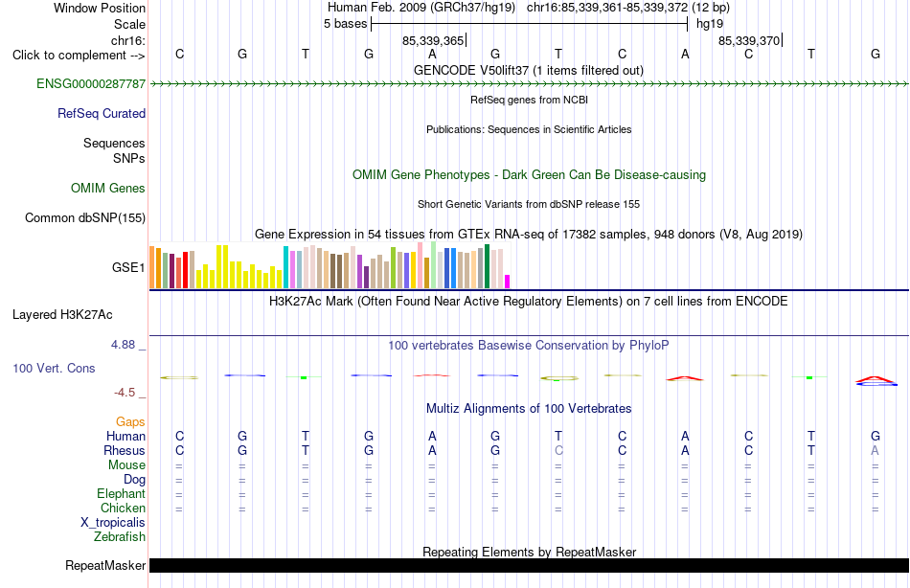
Task: Click the '5 bases' scale bar label
Action: coord(345,24)
